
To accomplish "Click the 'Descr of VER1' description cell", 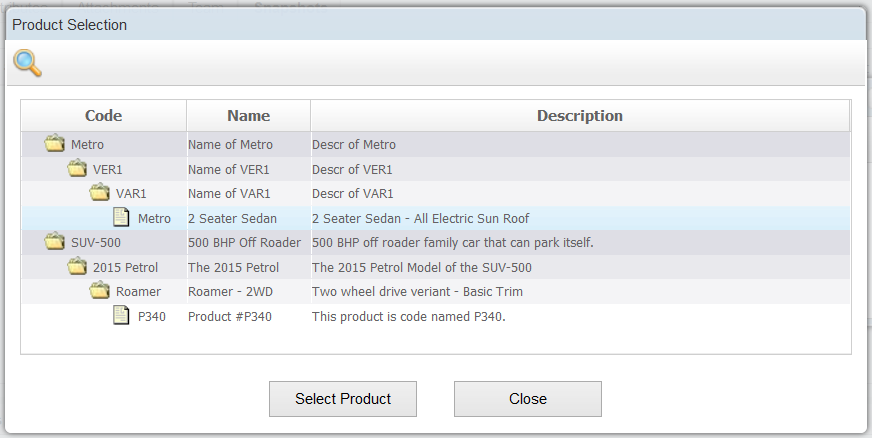I will pos(352,170).
